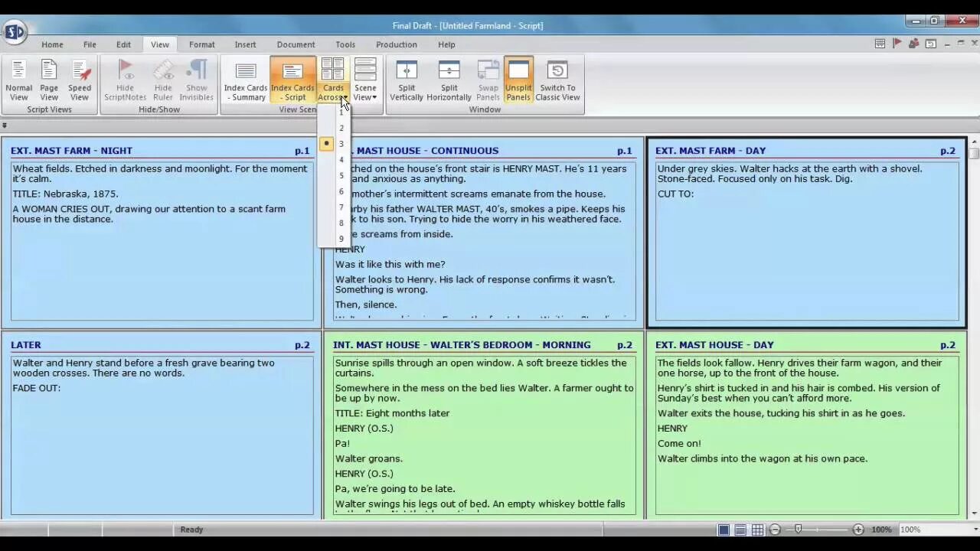The image size is (980, 551).
Task: Switch to Speed View
Action: click(80, 80)
